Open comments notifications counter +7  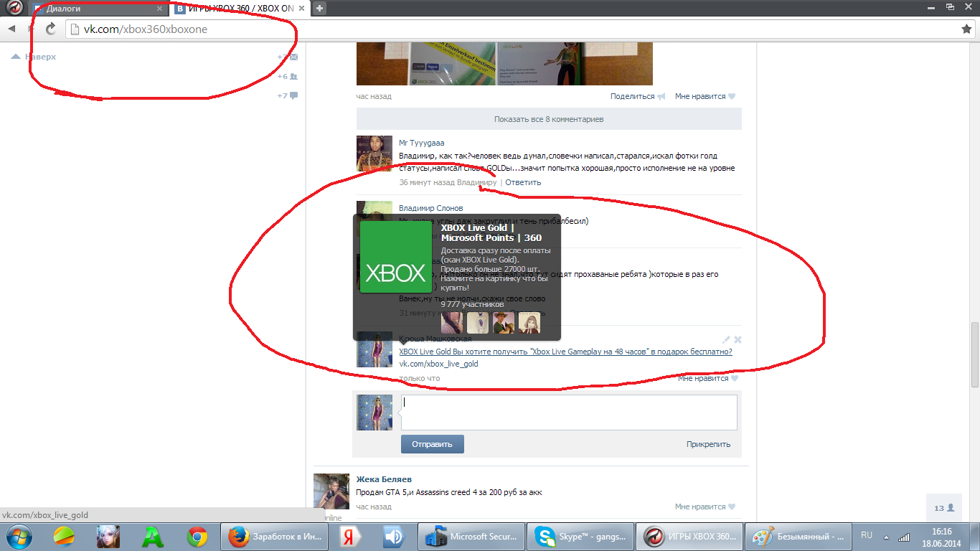pos(288,95)
